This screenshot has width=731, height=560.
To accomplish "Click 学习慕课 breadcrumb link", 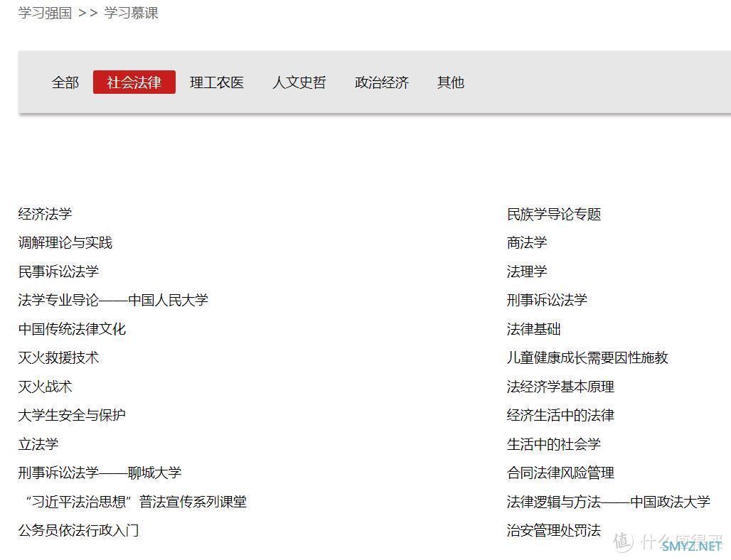I will point(131,13).
